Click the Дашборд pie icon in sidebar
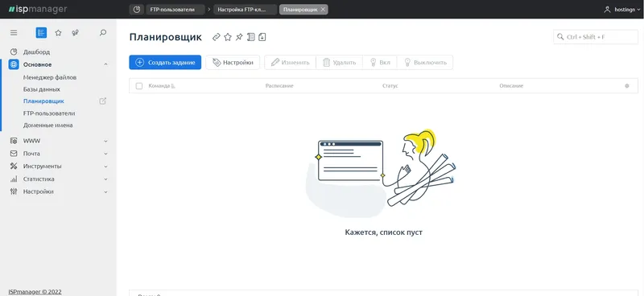Image resolution: width=644 pixels, height=296 pixels. click(x=14, y=52)
